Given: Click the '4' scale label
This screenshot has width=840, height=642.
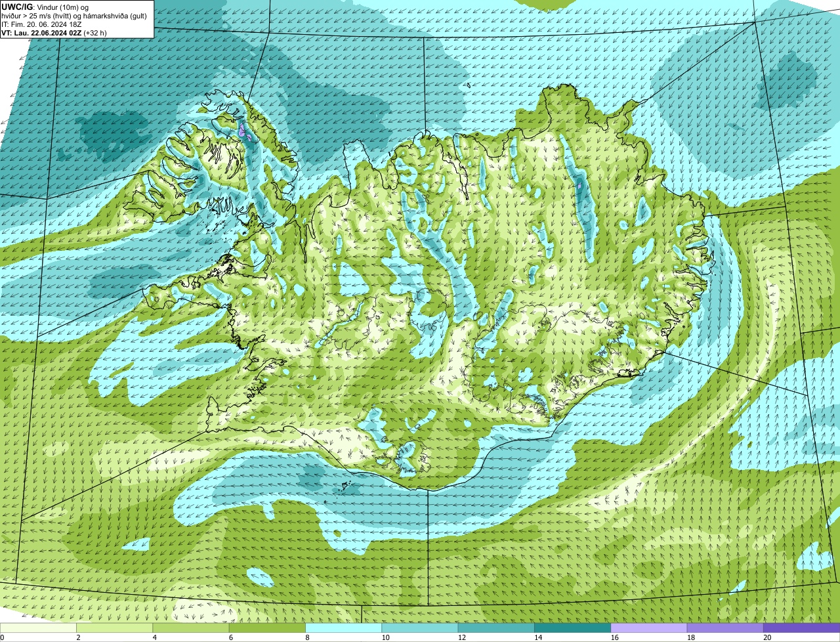Looking at the screenshot, I should tap(154, 637).
